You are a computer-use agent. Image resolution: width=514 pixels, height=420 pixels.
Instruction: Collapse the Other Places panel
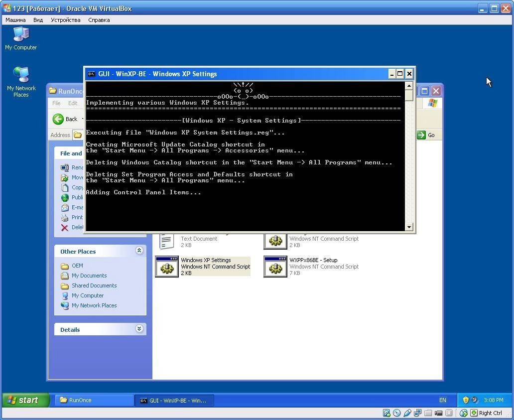[x=139, y=251]
